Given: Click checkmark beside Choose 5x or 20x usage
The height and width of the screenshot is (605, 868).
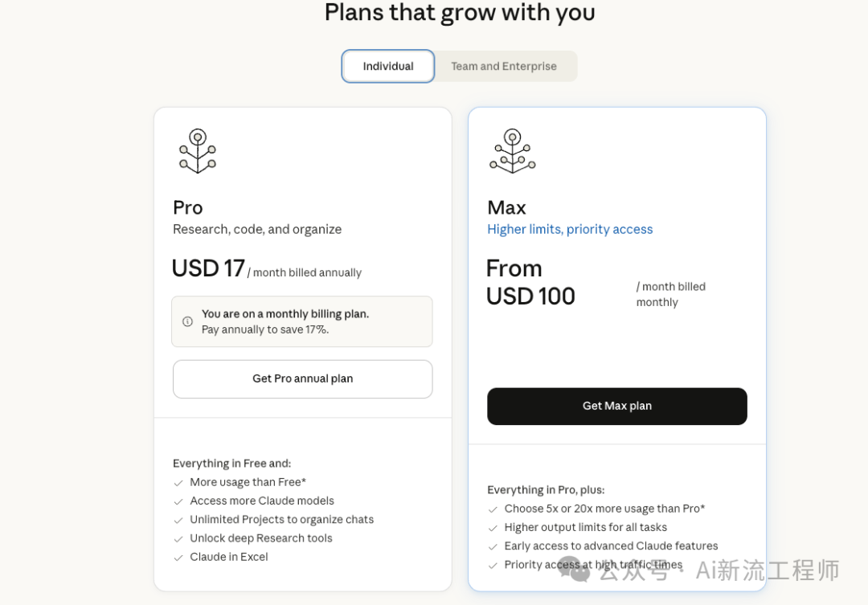Looking at the screenshot, I should [493, 509].
